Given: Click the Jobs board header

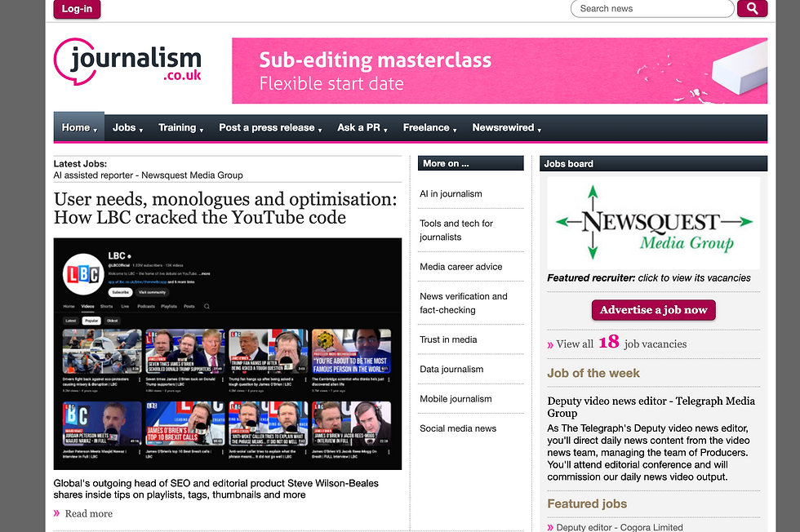Looking at the screenshot, I should pos(654,164).
